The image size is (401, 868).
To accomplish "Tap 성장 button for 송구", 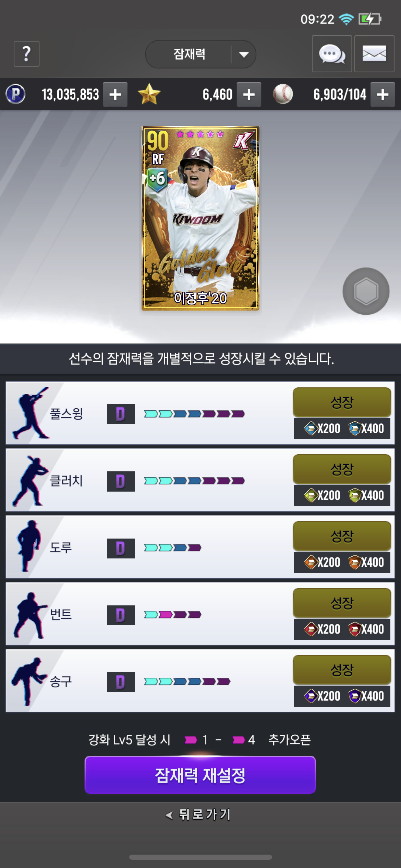I will pyautogui.click(x=342, y=670).
